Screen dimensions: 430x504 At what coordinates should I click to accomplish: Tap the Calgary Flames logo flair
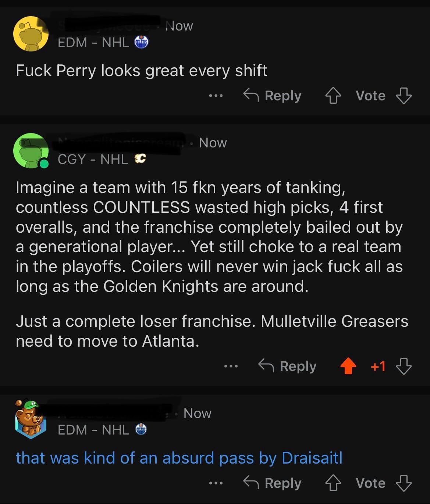[140, 159]
